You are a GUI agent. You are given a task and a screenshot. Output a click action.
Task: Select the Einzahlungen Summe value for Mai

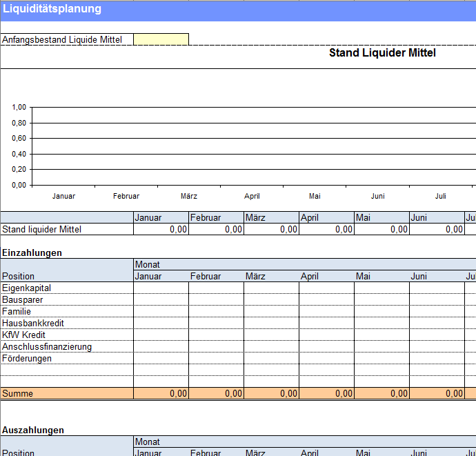point(381,393)
